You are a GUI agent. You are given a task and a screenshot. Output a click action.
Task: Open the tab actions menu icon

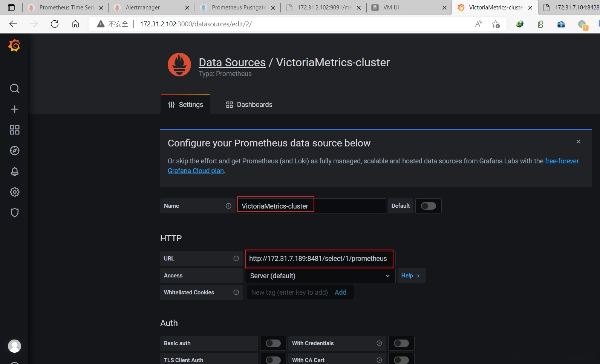click(x=11, y=8)
